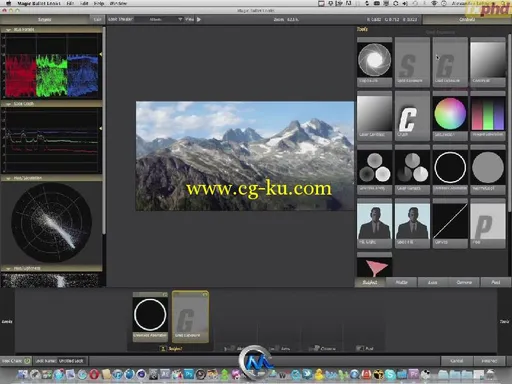
Task: Open the Edit menu
Action: point(84,3)
